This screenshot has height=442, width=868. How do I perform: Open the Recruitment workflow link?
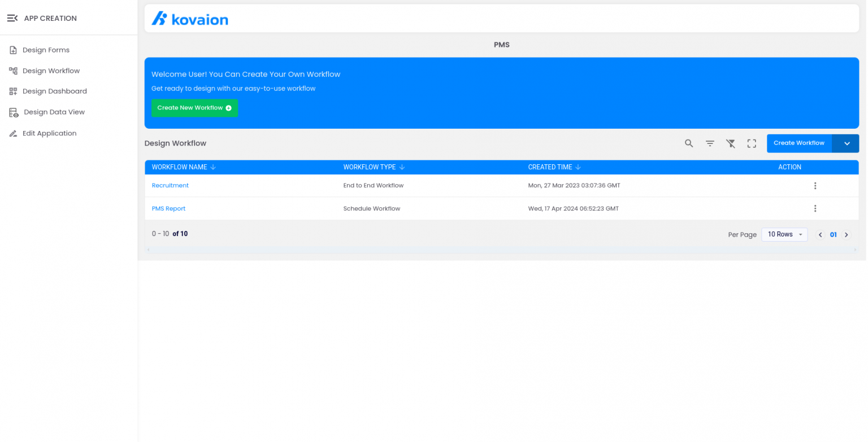[x=170, y=185]
